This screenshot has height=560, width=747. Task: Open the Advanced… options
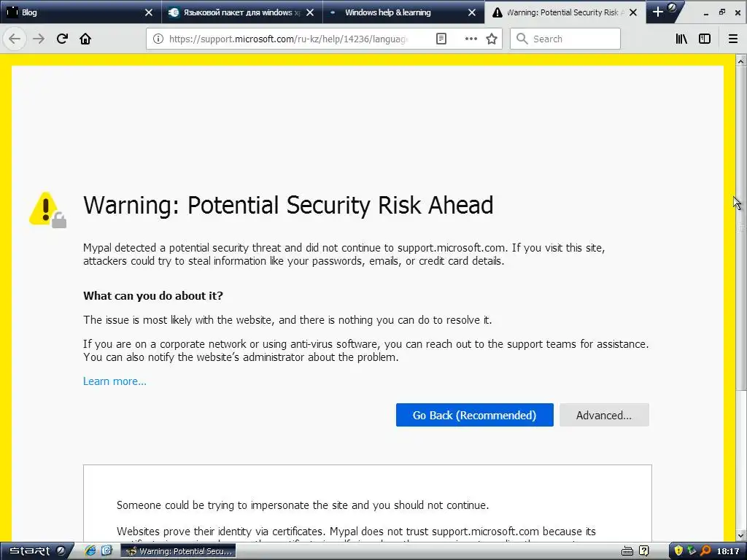604,415
